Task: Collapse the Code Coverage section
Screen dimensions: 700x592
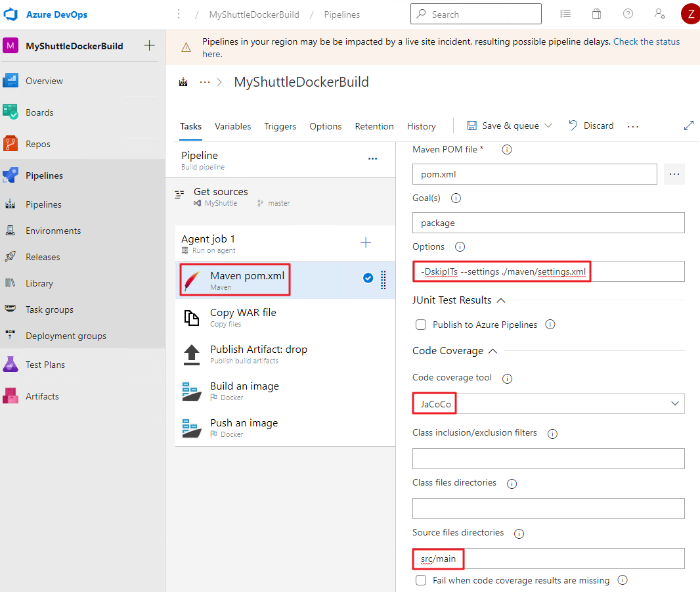Action: pyautogui.click(x=493, y=351)
